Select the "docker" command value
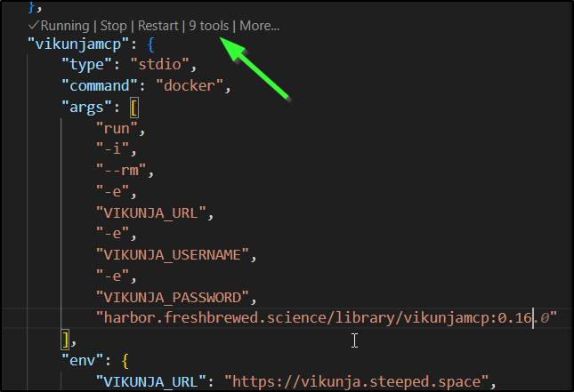The height and width of the screenshot is (392, 574). pos(193,87)
